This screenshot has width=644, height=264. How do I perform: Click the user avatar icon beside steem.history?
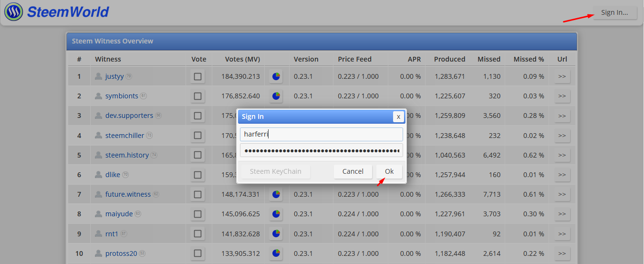[x=99, y=155]
